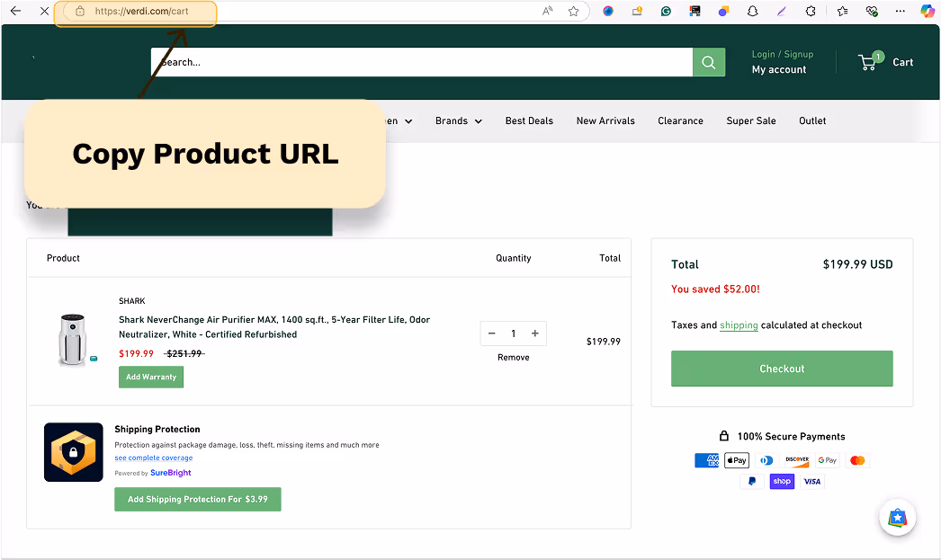Image resolution: width=941 pixels, height=560 pixels.
Task: Click the American Express payment icon
Action: (706, 460)
